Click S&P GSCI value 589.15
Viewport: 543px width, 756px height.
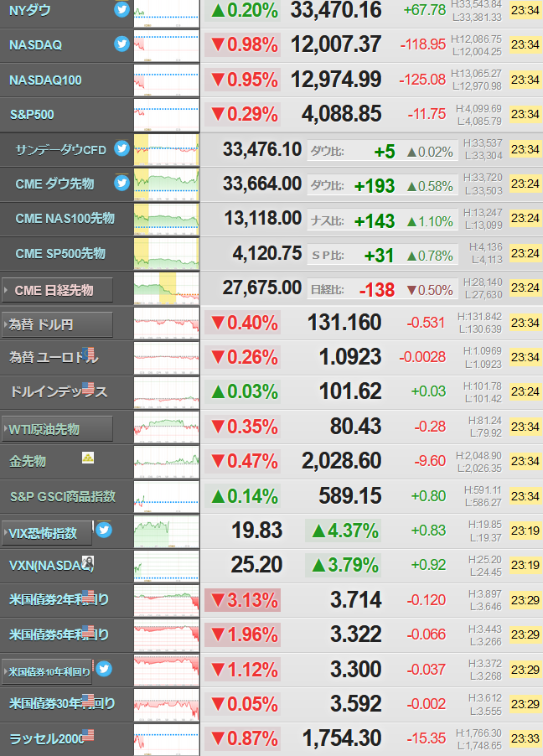pos(350,495)
